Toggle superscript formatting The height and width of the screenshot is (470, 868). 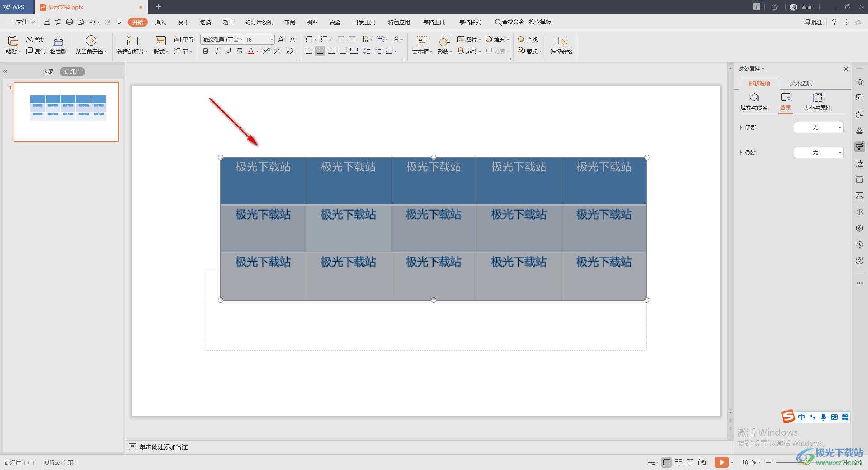tap(266, 52)
